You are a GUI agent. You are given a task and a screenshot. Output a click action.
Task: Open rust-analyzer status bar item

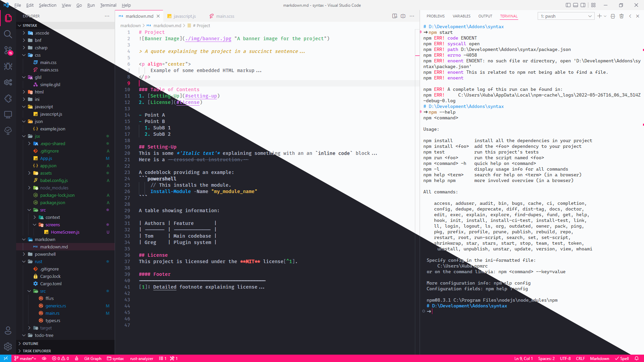142,358
